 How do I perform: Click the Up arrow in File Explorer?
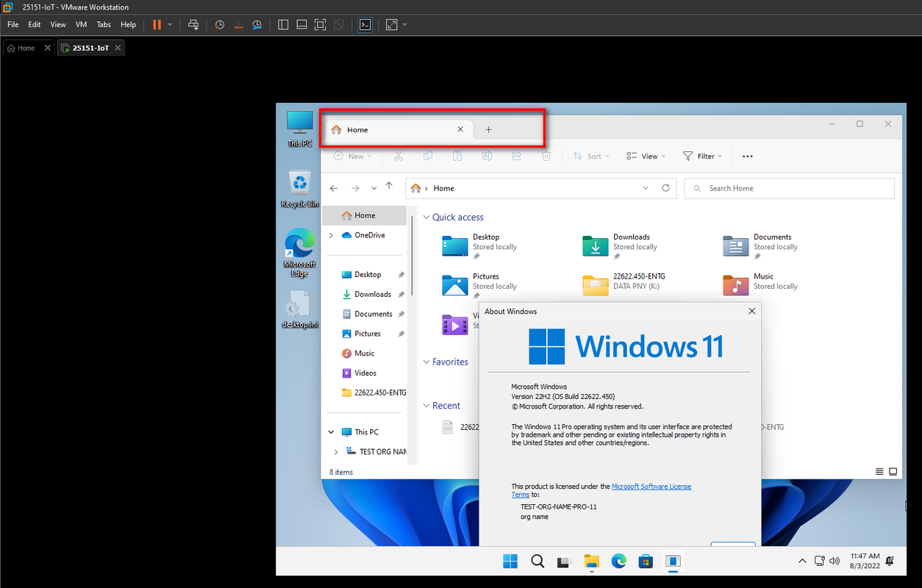point(389,187)
